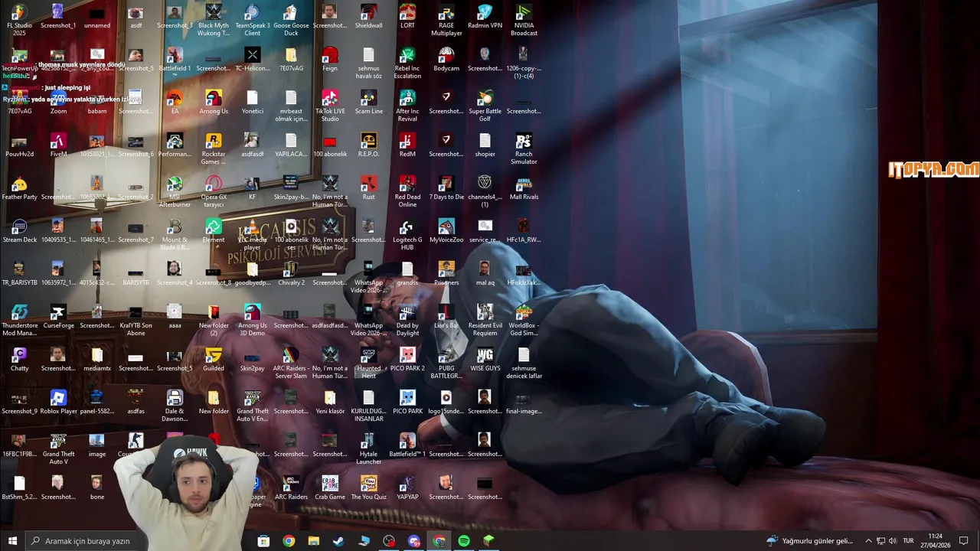The width and height of the screenshot is (980, 551).
Task: Select the Feather Party shortcut
Action: click(x=19, y=188)
